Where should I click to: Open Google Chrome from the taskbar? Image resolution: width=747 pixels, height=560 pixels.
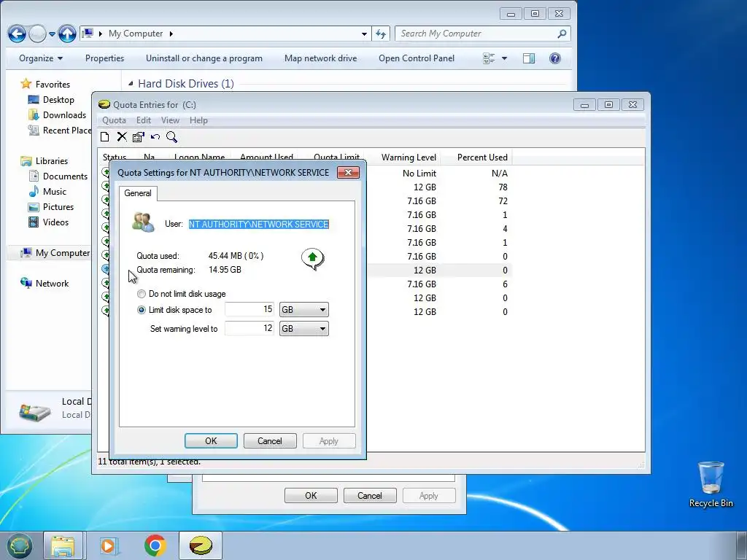tap(155, 545)
